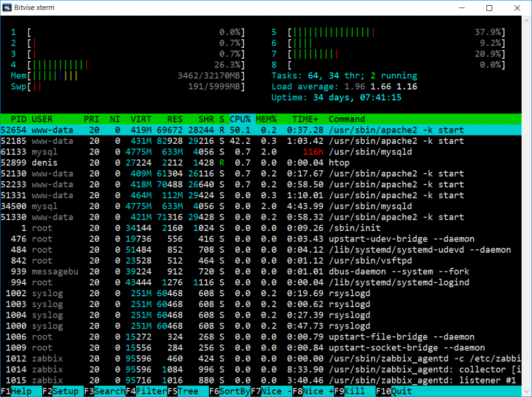Select mysqld process with PID 34500

261,206
